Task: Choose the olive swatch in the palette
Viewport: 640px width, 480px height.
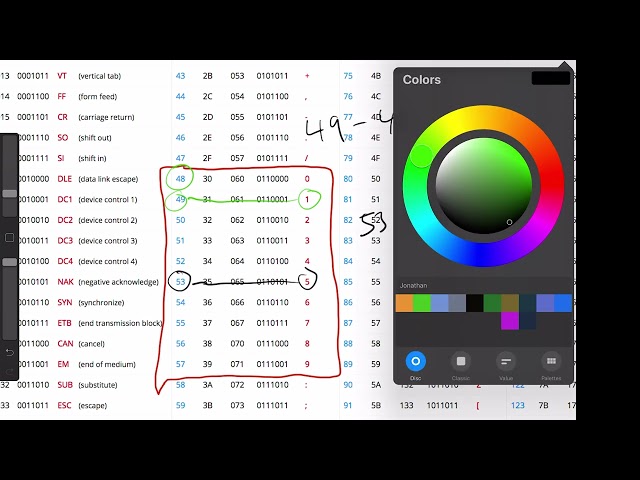Action: [x=510, y=303]
